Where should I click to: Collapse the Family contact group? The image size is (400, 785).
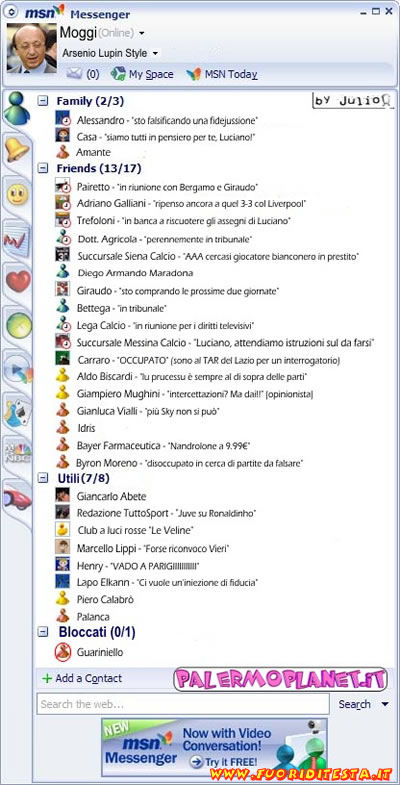click(x=44, y=101)
